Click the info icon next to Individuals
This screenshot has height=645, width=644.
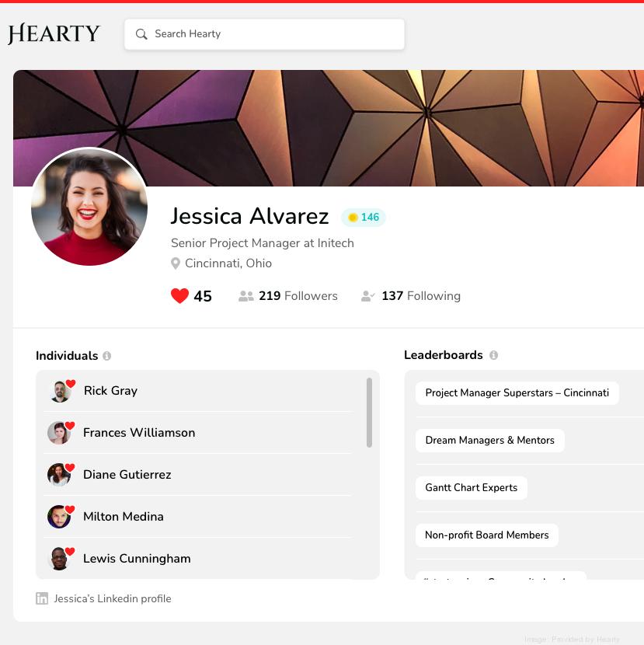pos(107,356)
